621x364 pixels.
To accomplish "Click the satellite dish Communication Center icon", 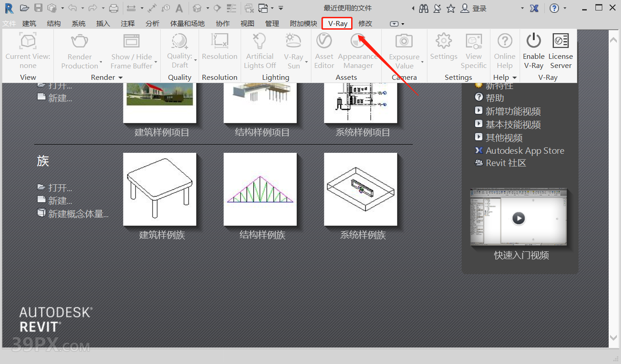I will (437, 8).
